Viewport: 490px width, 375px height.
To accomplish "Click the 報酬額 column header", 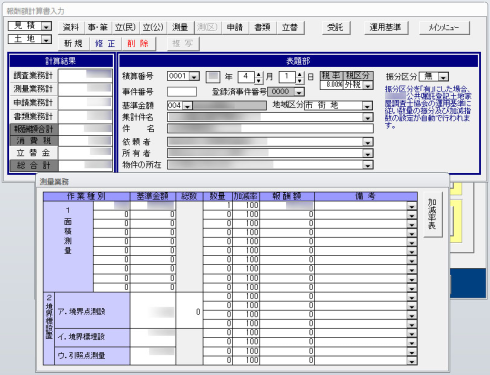I will [x=287, y=196].
